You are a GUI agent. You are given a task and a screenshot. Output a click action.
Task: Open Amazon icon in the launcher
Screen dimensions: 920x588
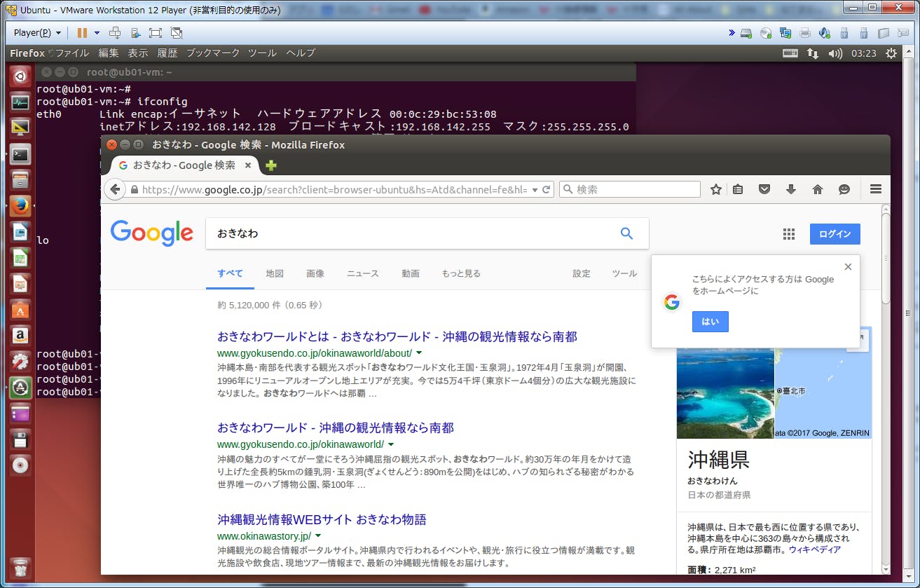[20, 336]
